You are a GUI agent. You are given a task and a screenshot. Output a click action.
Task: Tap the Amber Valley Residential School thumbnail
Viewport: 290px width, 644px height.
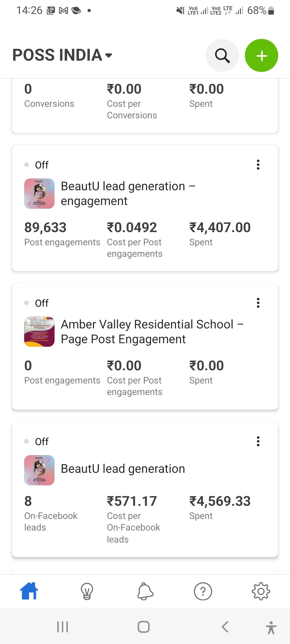tap(39, 332)
